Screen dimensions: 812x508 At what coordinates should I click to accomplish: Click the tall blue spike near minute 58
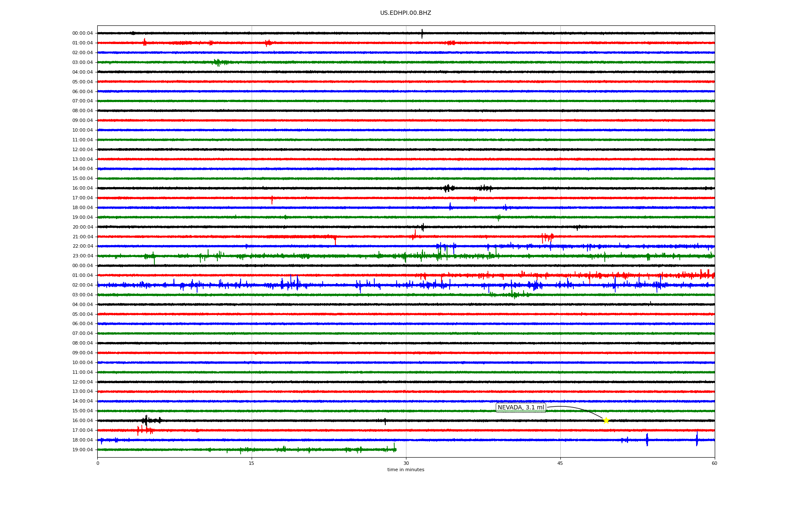point(697,439)
